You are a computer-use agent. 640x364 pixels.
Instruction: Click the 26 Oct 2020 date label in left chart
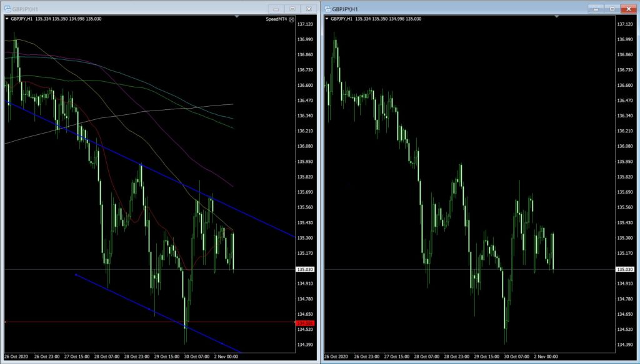pos(17,357)
